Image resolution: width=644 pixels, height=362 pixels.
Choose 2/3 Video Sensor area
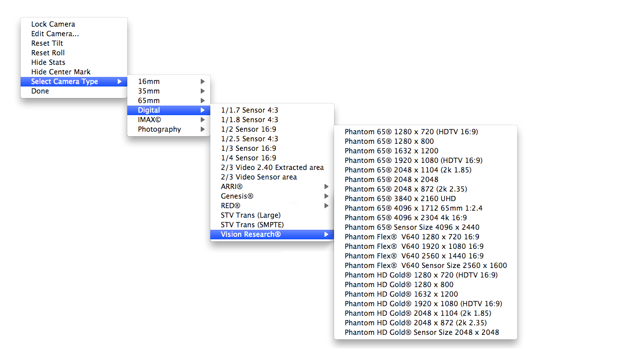point(272,177)
